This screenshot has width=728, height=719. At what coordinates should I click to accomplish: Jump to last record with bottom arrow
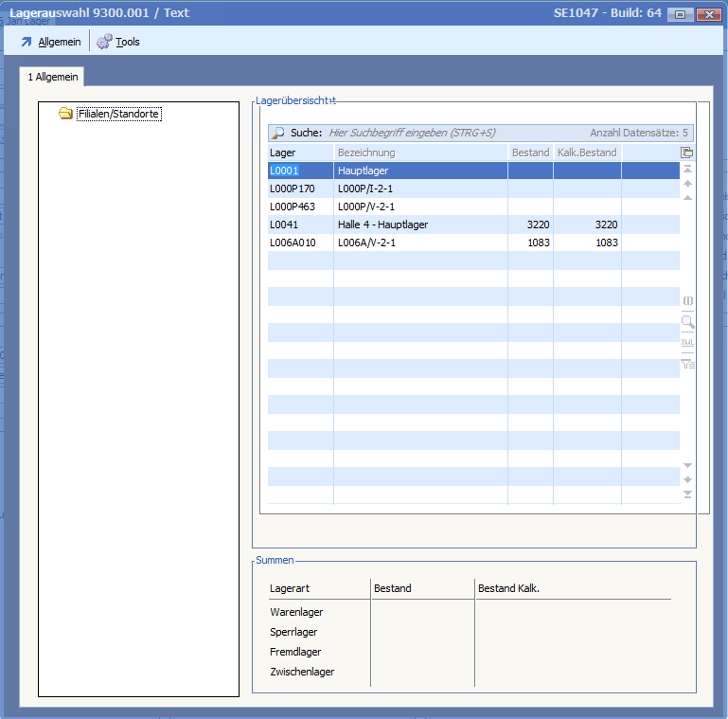(687, 494)
